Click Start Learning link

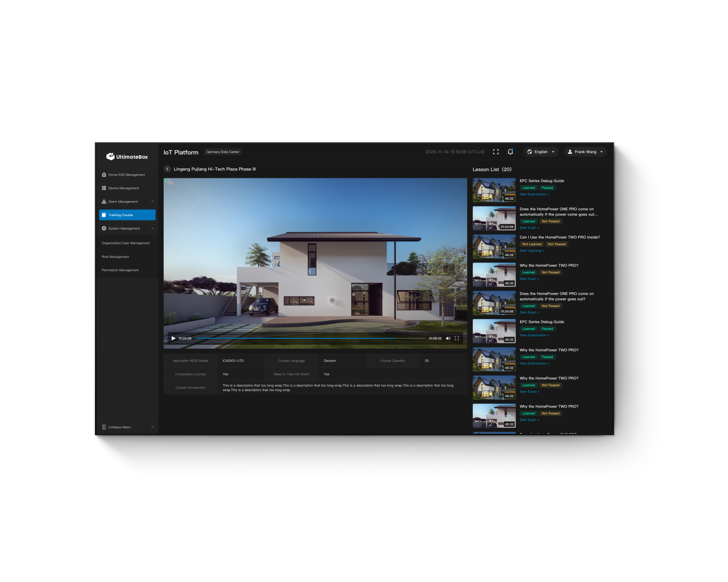tap(532, 251)
